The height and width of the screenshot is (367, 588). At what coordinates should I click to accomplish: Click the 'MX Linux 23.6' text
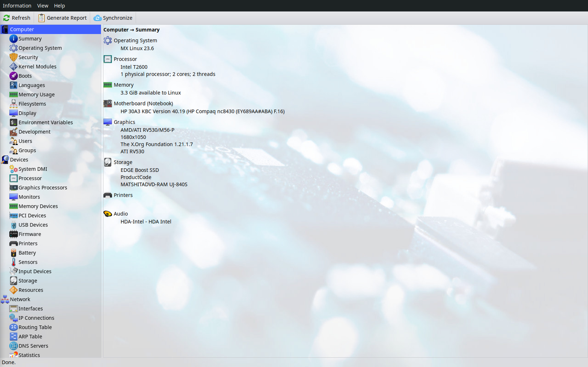click(x=137, y=48)
